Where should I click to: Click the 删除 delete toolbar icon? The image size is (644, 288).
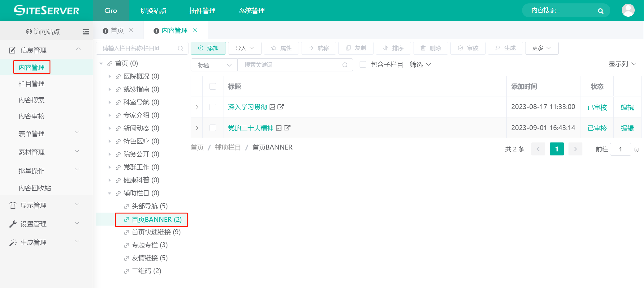click(x=430, y=48)
